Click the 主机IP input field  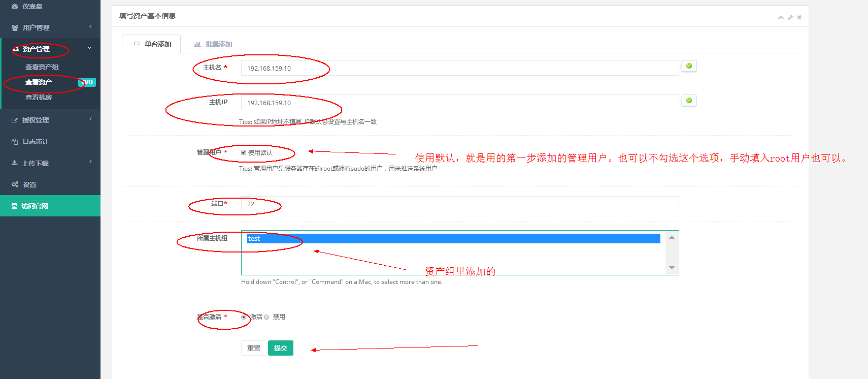click(x=460, y=103)
